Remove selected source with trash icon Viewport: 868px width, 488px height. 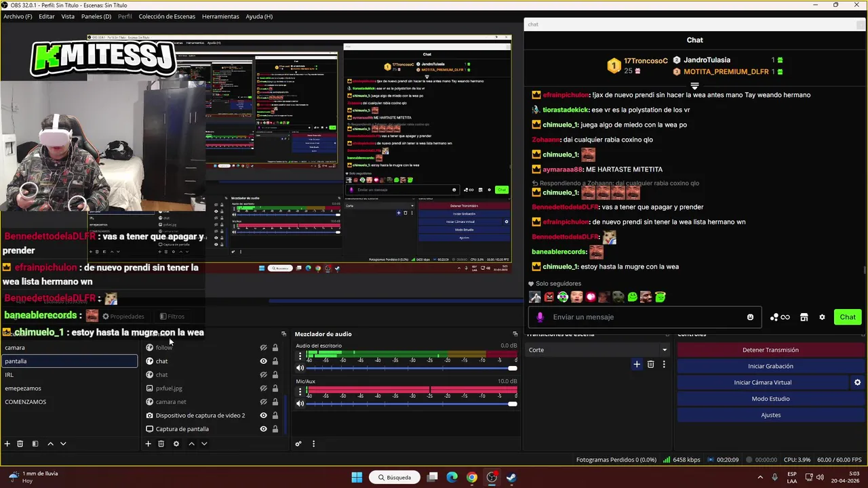[x=161, y=444]
